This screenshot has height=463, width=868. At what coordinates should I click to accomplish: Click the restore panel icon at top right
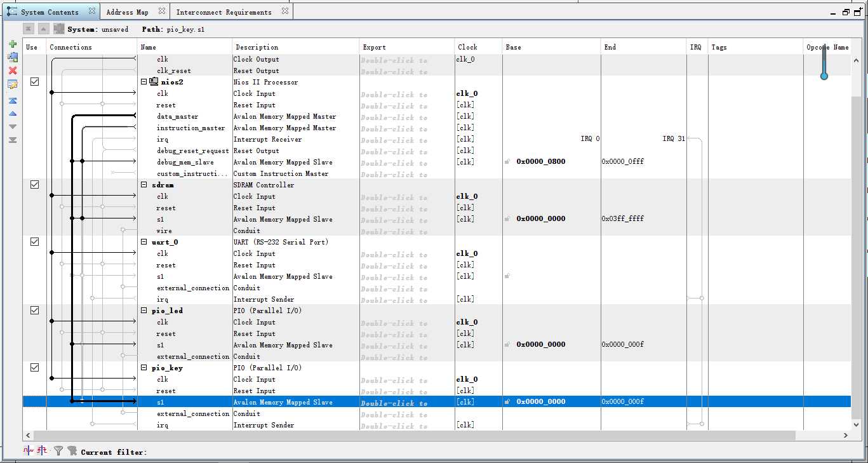[x=846, y=12]
